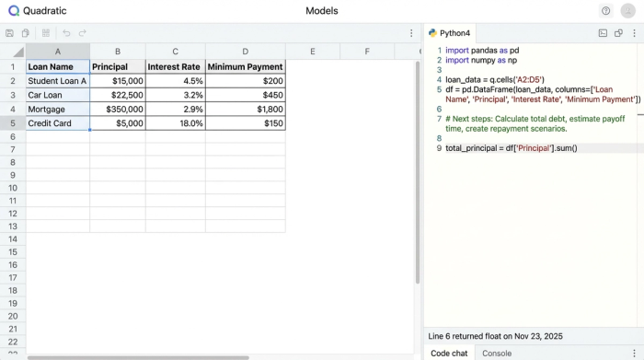Select the 2.9% interest rate cell
This screenshot has width=644, height=360.
176,110
